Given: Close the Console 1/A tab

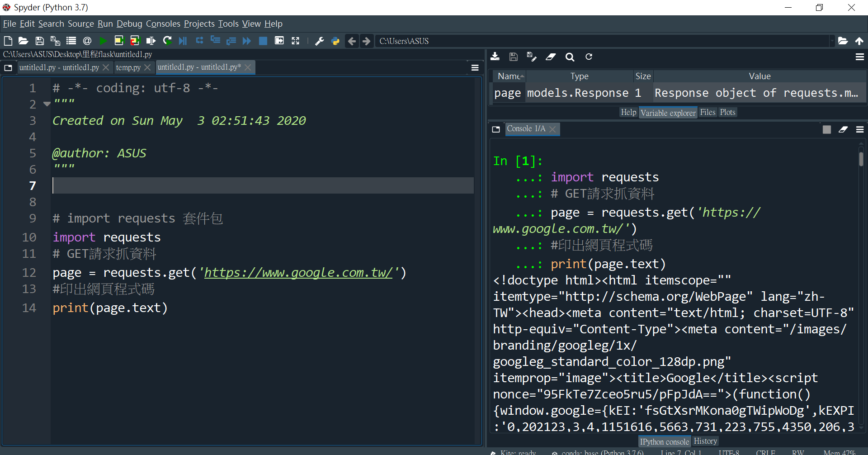Looking at the screenshot, I should pyautogui.click(x=552, y=129).
